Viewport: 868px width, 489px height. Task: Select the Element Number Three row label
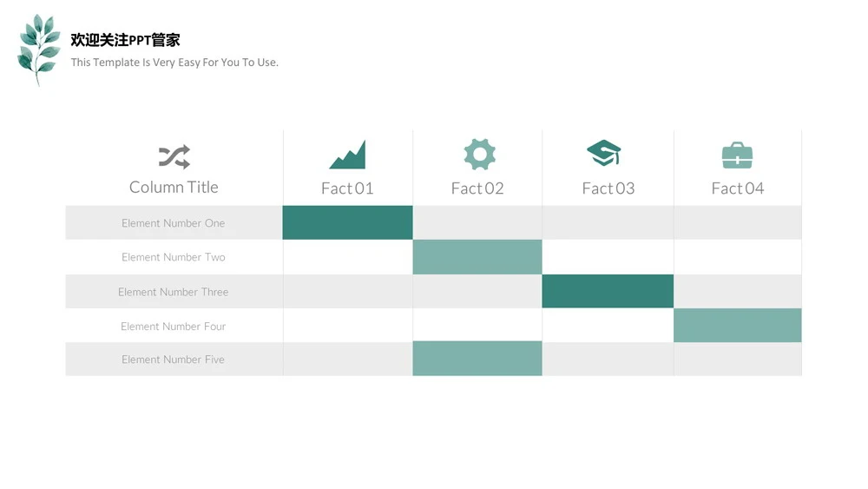coord(174,292)
